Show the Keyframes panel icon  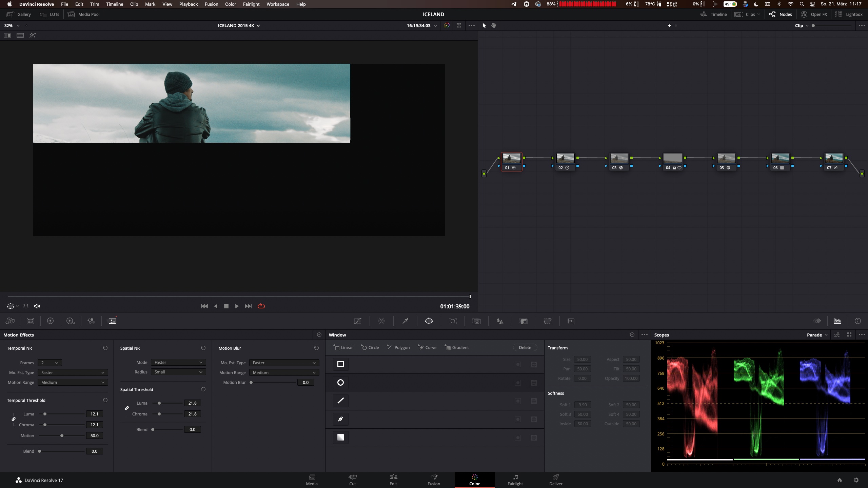pyautogui.click(x=817, y=321)
